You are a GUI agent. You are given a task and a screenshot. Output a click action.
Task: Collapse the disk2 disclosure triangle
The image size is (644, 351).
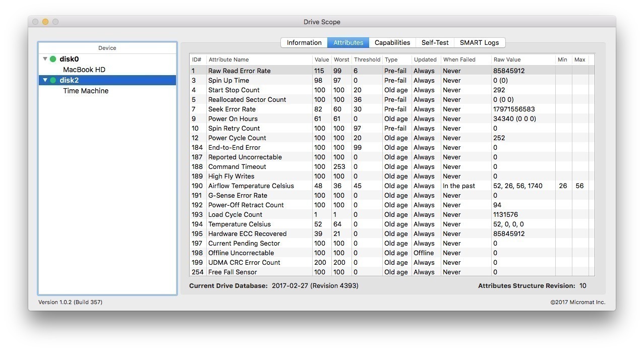(45, 80)
